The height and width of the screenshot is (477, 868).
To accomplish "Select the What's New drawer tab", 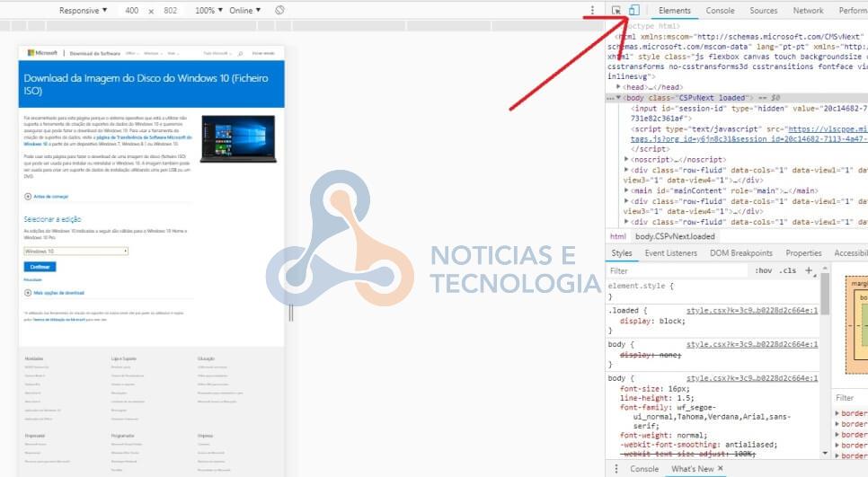I will (x=693, y=469).
